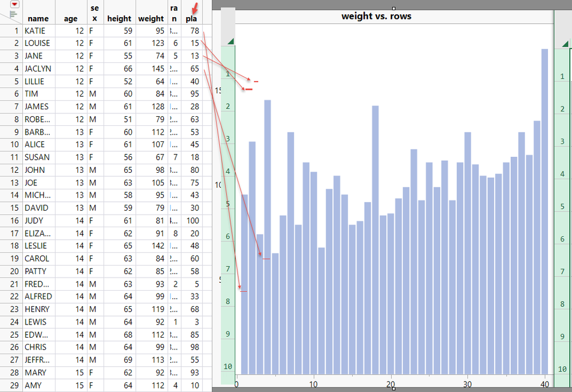Select the truncated 'ran' column header
The width and height of the screenshot is (572, 392).
pos(174,13)
